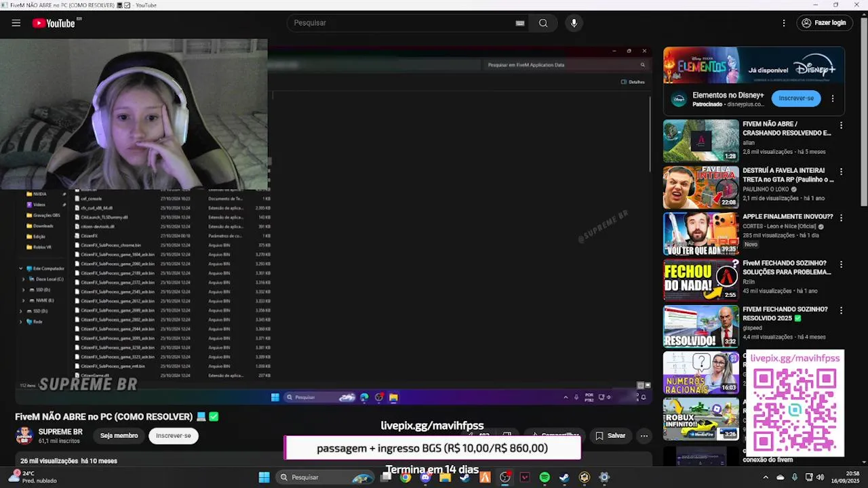Open menu for APPLE FINALMENTE INOVOU video

pyautogui.click(x=841, y=218)
